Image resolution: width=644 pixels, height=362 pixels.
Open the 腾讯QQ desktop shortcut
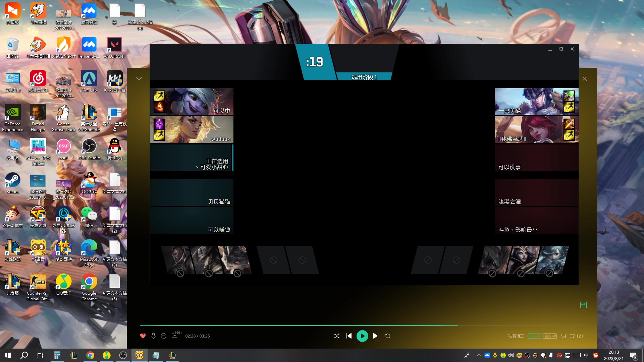[x=114, y=149]
